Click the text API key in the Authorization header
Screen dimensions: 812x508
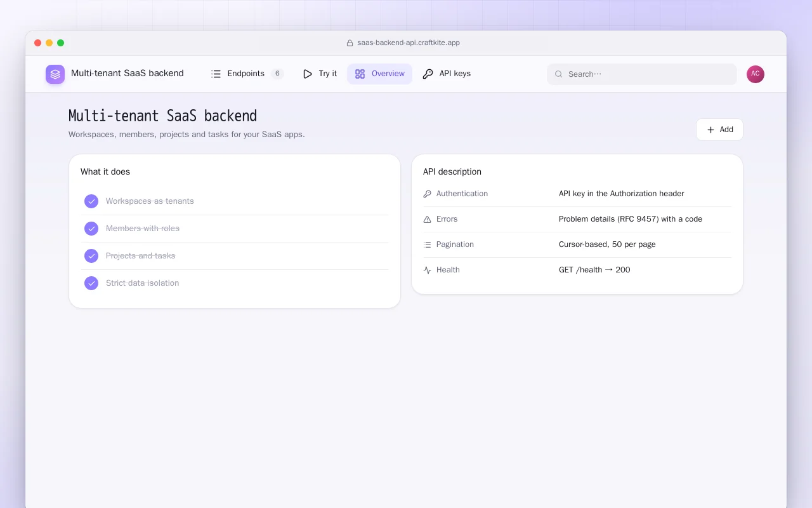(622, 194)
